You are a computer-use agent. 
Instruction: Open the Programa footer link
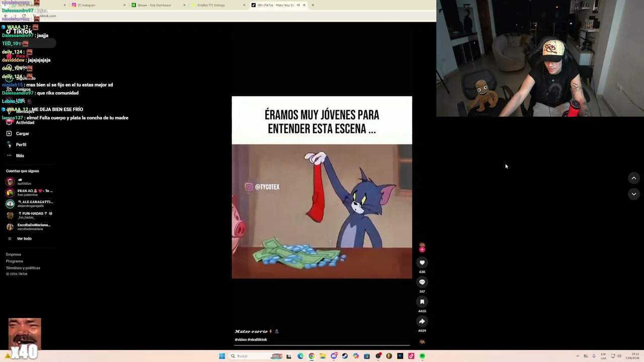pos(15,261)
